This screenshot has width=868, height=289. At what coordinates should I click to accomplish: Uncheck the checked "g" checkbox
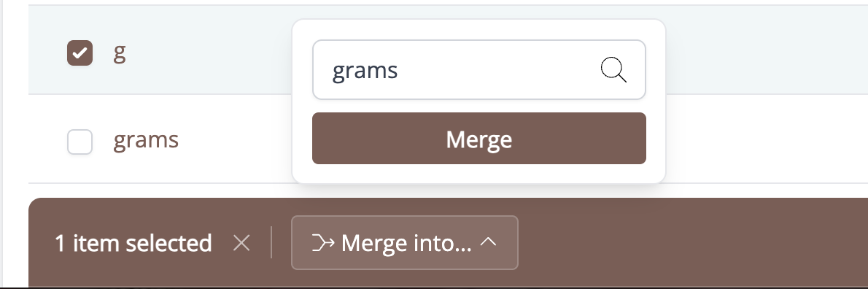click(80, 53)
